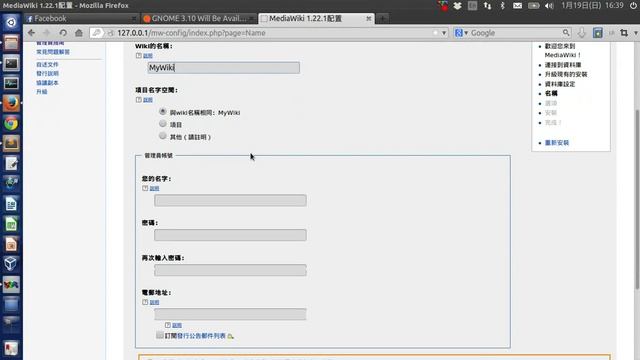Open the 自述文件 sidebar link
The image size is (640, 360).
tap(47, 64)
